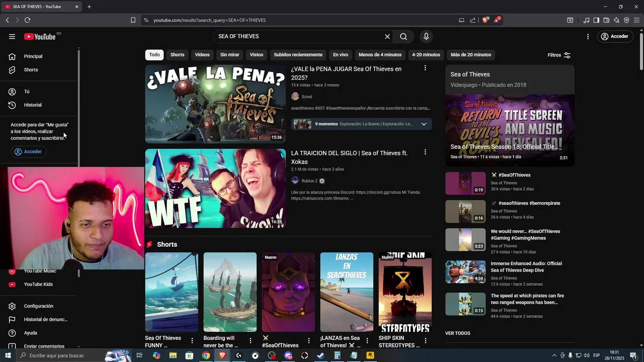The height and width of the screenshot is (362, 644).
Task: Select the Videos filter chip
Action: (202, 55)
